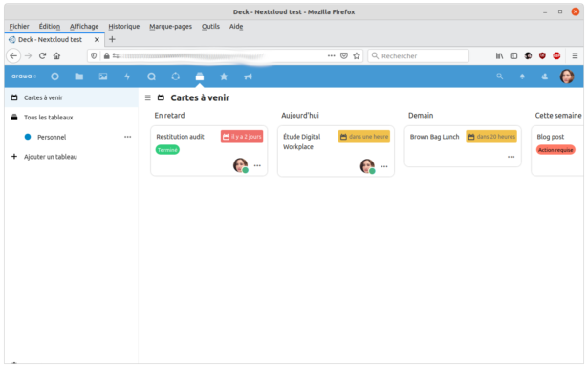Toggle the navigation sidebar hamburger icon

148,97
